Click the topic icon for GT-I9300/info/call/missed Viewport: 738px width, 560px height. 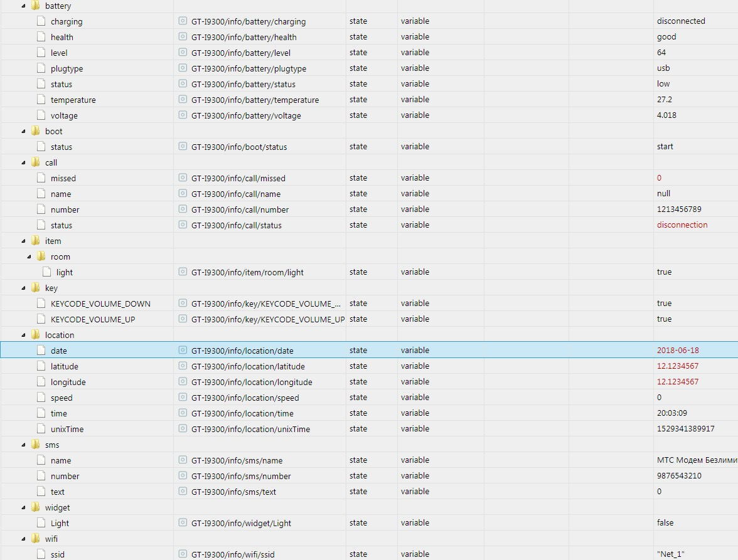(x=182, y=177)
